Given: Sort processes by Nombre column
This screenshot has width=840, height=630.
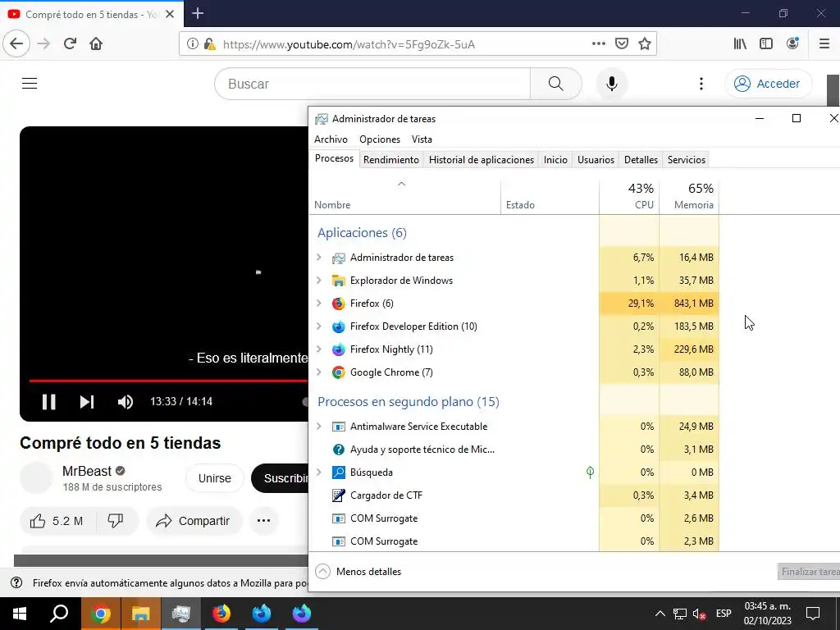Looking at the screenshot, I should pyautogui.click(x=405, y=197).
